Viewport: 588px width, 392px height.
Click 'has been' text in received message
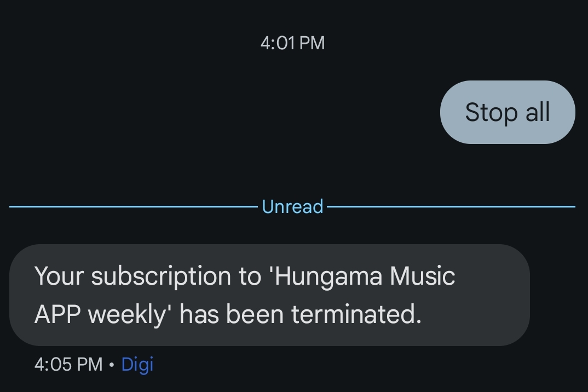232,314
